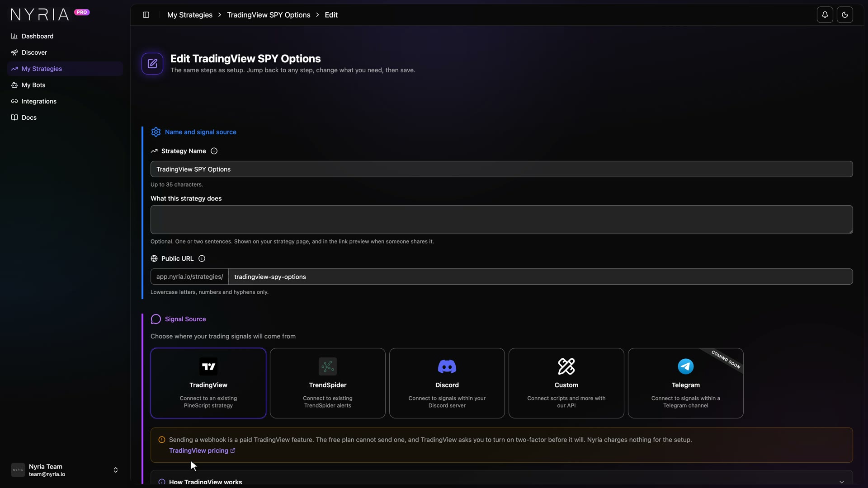The width and height of the screenshot is (868, 488).
Task: Open TradingView SPY Options breadcrumb
Action: [x=269, y=15]
